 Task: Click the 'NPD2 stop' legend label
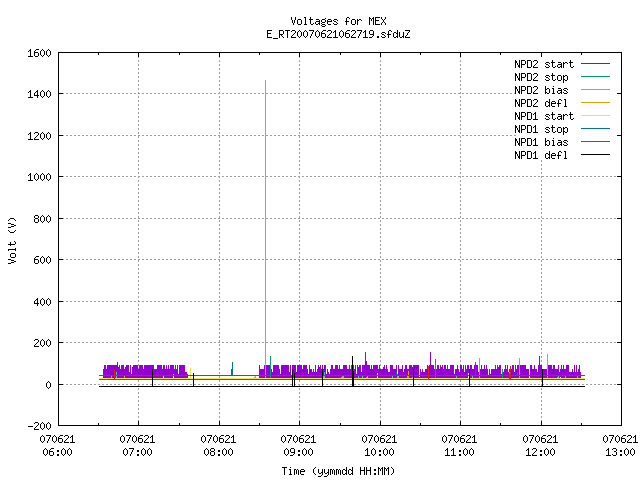(541, 77)
